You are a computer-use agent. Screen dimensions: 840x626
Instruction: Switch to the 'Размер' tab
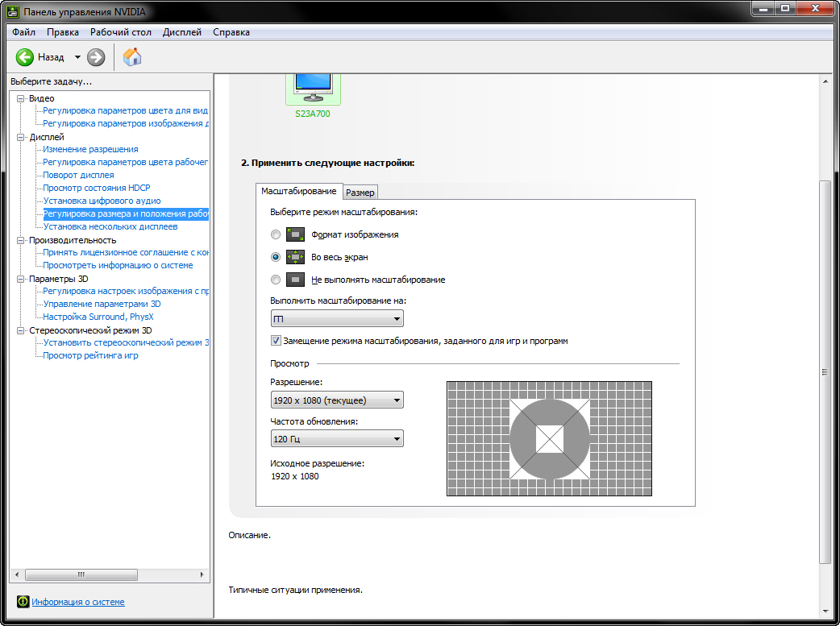point(360,193)
